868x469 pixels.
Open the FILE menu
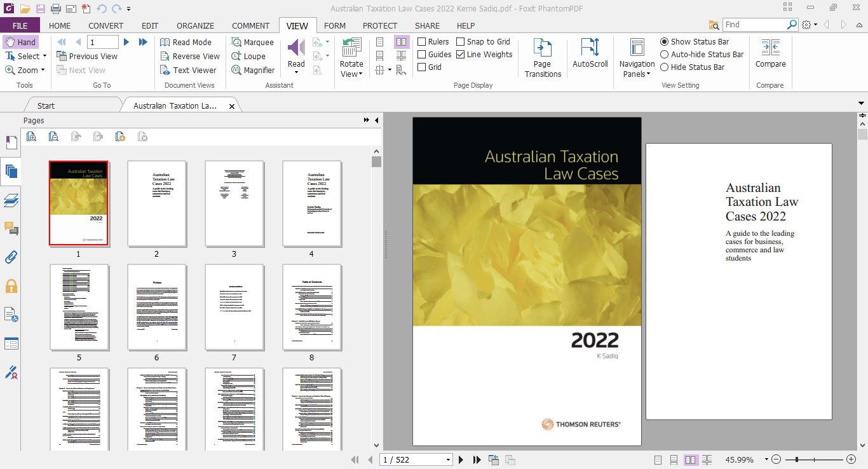point(20,25)
